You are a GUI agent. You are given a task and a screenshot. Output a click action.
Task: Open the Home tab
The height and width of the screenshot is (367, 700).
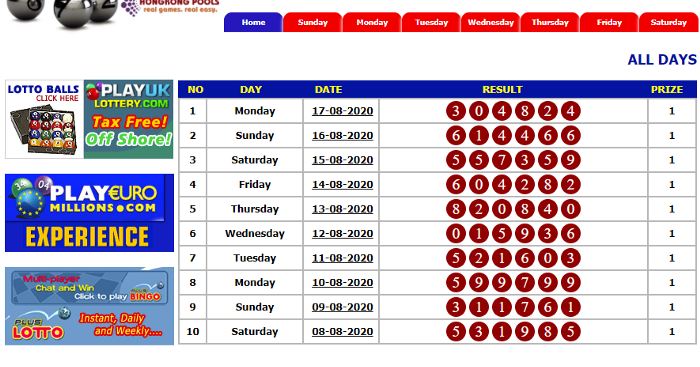(253, 22)
